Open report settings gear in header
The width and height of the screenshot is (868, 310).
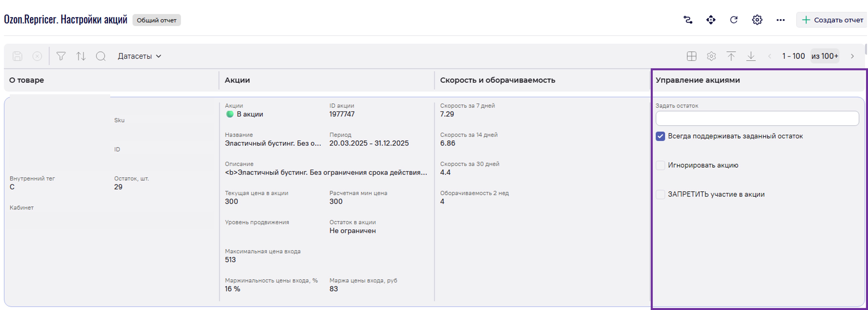pyautogui.click(x=757, y=20)
